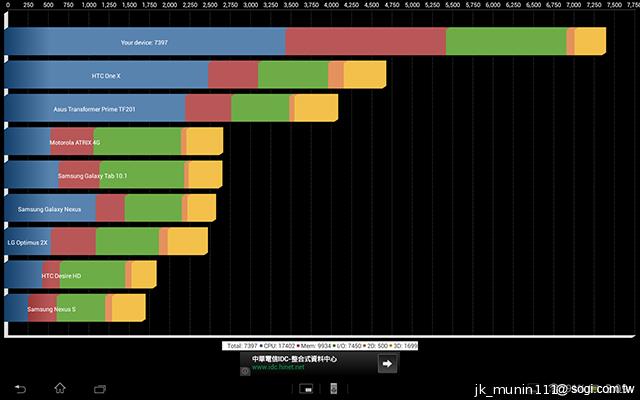Screen dimensions: 640x400
Task: Tap the small window icon in system bar
Action: pyautogui.click(x=309, y=388)
